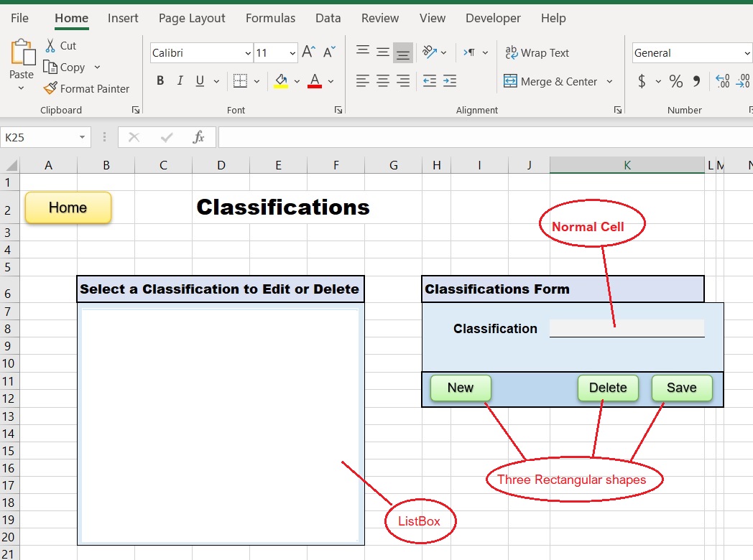This screenshot has height=560, width=753.
Task: Switch to the Data tab
Action: tap(328, 18)
